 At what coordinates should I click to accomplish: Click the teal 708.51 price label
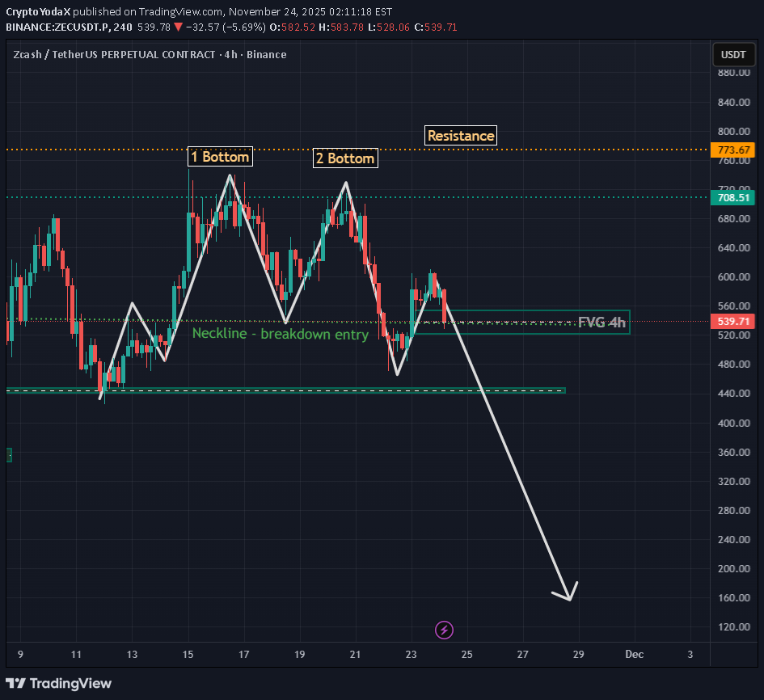pos(732,197)
